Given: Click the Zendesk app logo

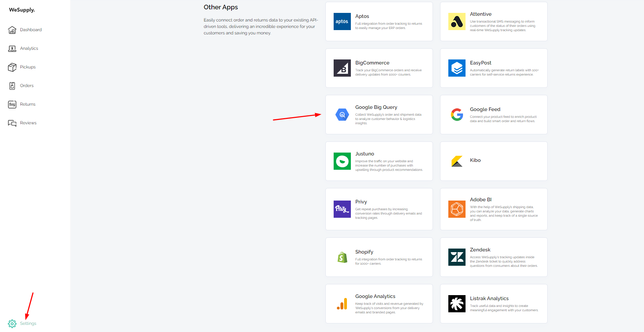Looking at the screenshot, I should pyautogui.click(x=457, y=257).
